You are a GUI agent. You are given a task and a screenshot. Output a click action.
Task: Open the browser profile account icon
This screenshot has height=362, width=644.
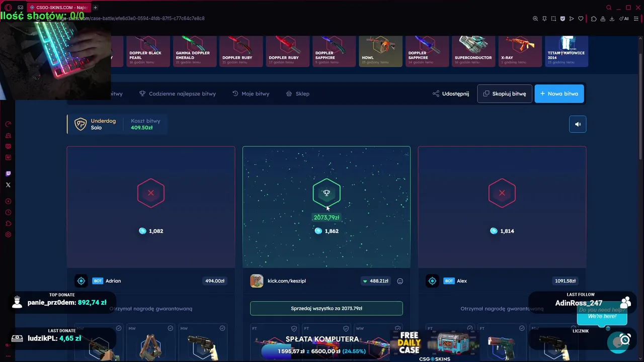(x=603, y=19)
